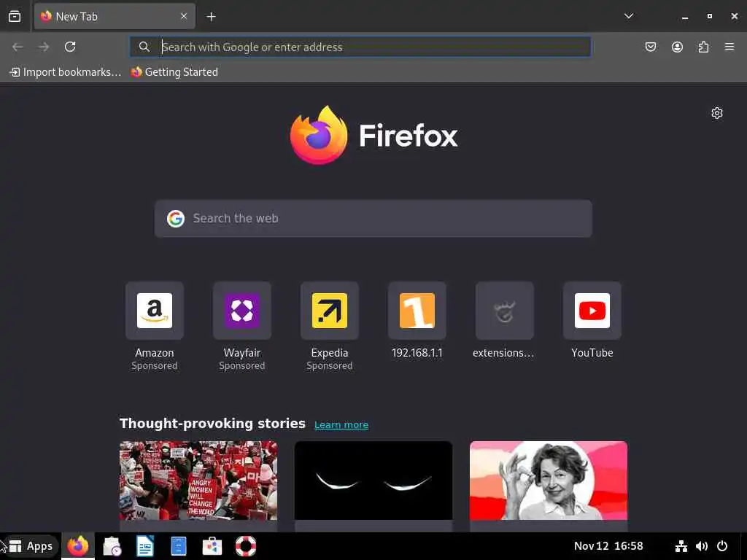Go forward one page
Screen dimensions: 747x560
click(x=44, y=47)
